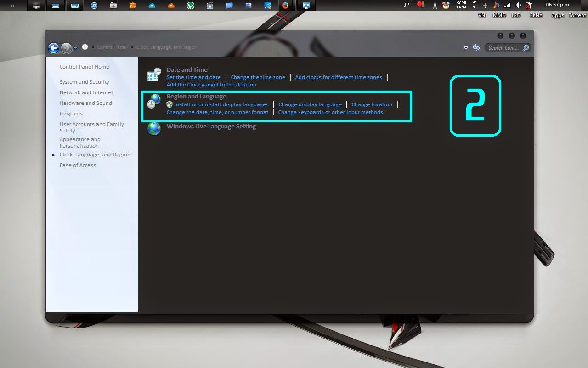The height and width of the screenshot is (368, 588).
Task: Click the JP language indicator in the tray
Action: pos(406,5)
